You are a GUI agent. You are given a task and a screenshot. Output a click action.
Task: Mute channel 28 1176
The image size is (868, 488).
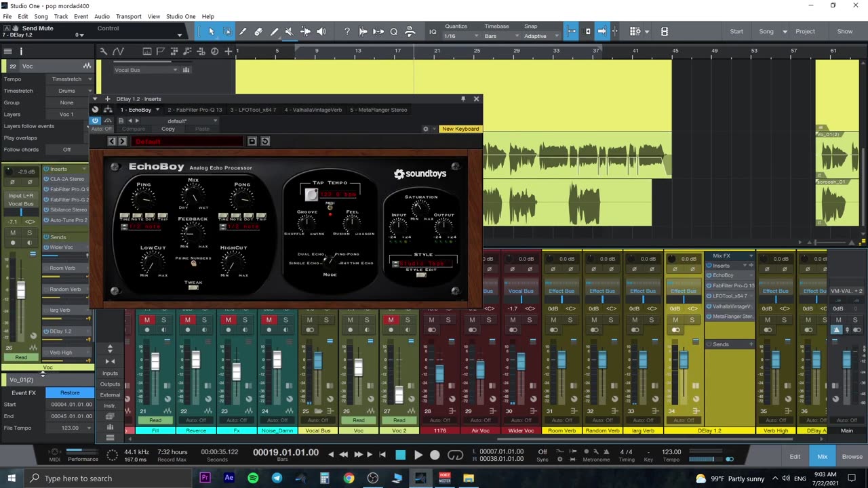(x=431, y=320)
